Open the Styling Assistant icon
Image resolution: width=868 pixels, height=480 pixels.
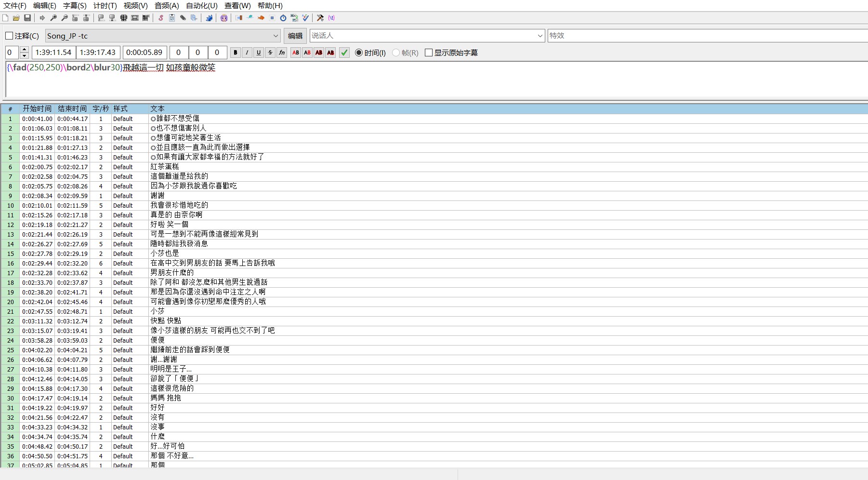coord(250,18)
